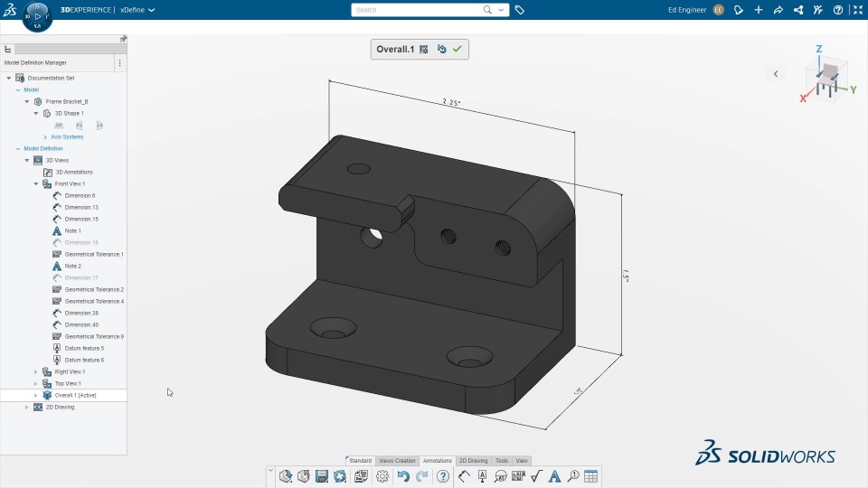Click the tag icon beside search bar

coord(519,10)
